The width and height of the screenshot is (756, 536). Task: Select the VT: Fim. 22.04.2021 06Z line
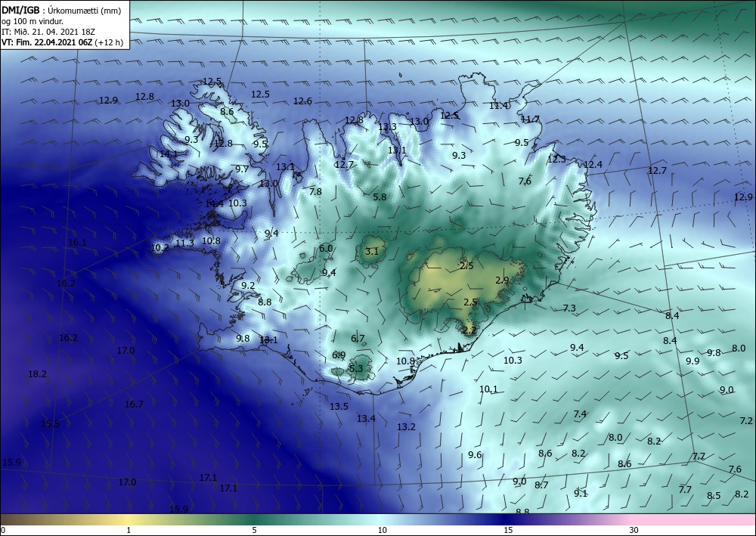pyautogui.click(x=62, y=42)
